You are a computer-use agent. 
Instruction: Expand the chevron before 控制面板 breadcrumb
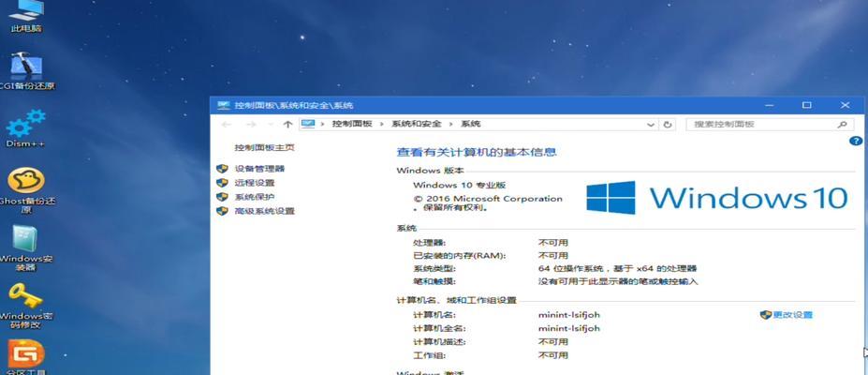[321, 124]
